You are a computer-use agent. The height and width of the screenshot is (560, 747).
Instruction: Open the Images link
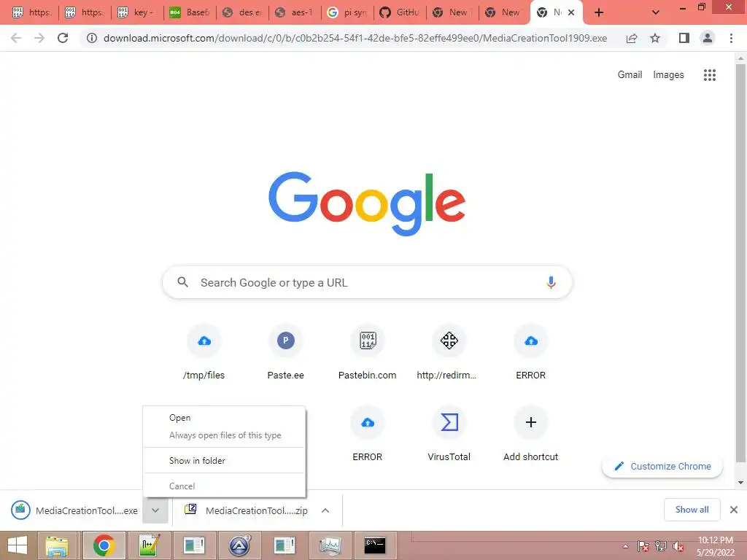[x=668, y=75]
